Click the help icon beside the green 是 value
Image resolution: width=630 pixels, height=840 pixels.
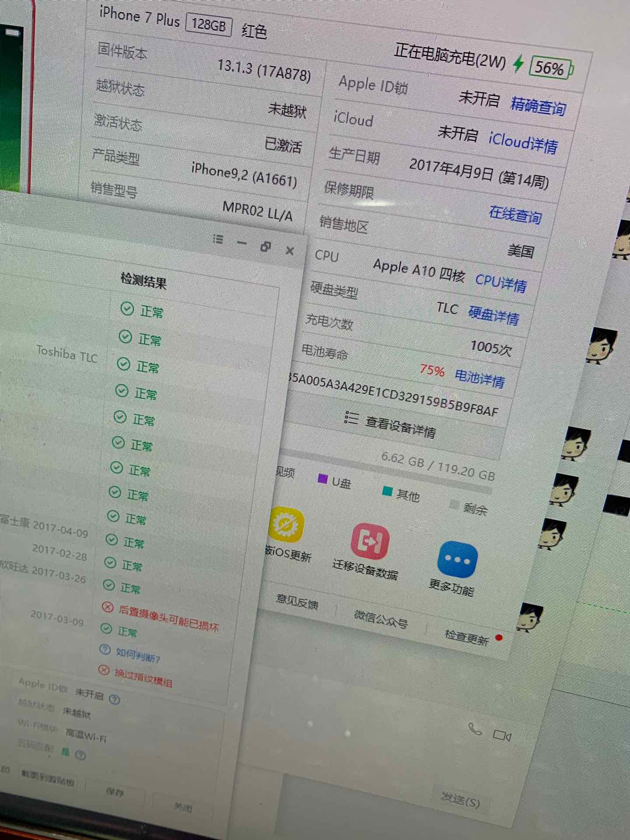80,755
